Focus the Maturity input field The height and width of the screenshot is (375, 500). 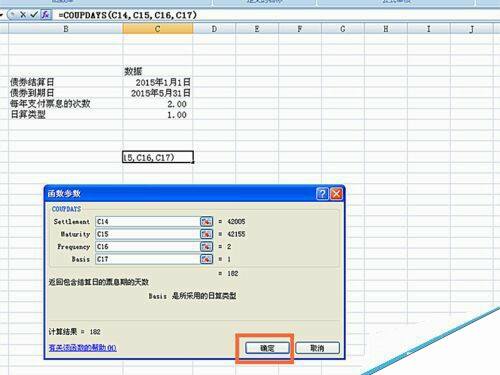point(147,234)
